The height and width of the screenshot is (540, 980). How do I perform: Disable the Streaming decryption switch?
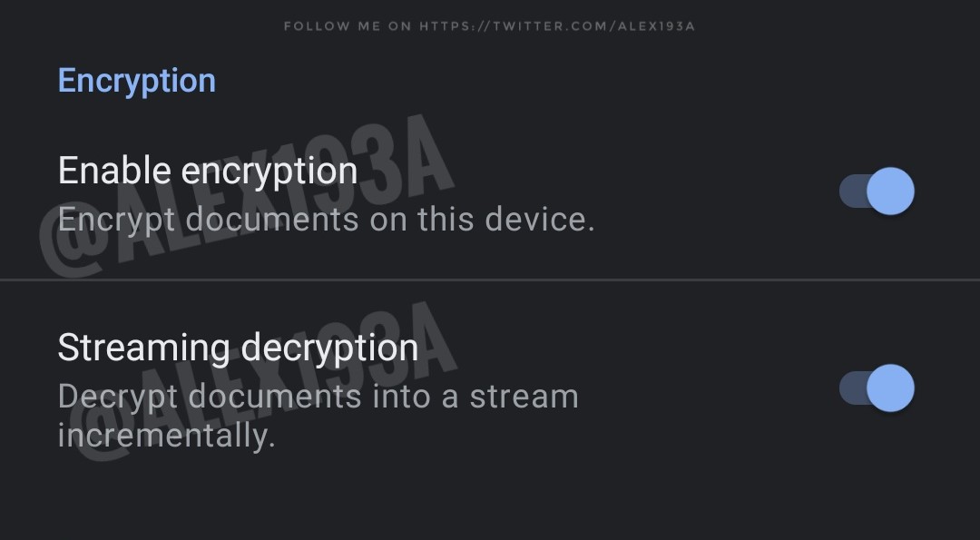(x=877, y=388)
